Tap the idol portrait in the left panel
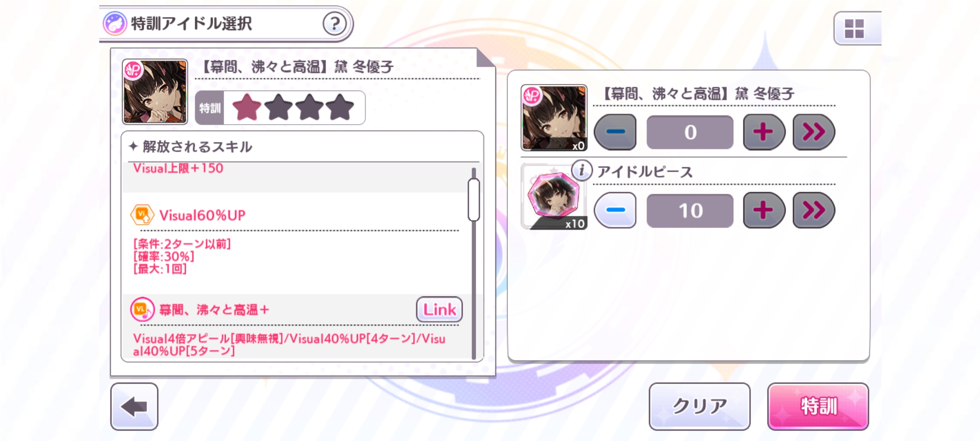Image resolution: width=980 pixels, height=441 pixels. (x=155, y=91)
